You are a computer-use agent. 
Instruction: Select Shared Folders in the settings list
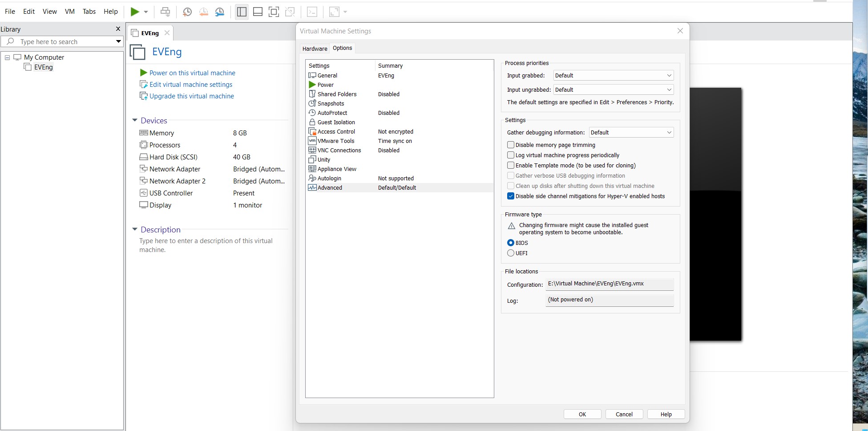click(400, 94)
